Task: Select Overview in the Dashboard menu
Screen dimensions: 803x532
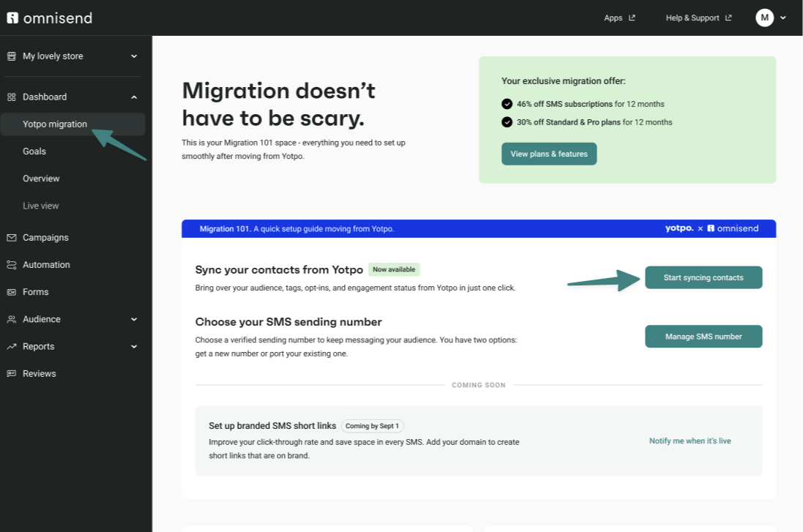Action: (x=41, y=179)
